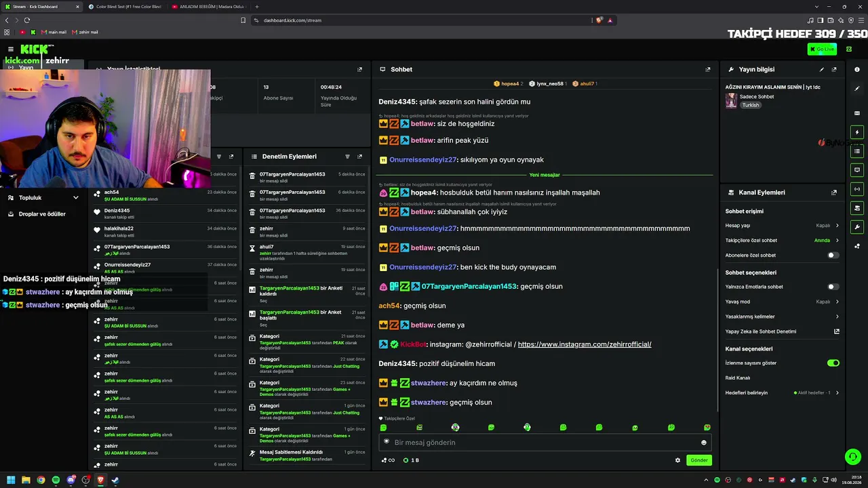The image size is (868, 488).
Task: Click the lynx_neo58 gifter badge
Action: click(x=547, y=84)
